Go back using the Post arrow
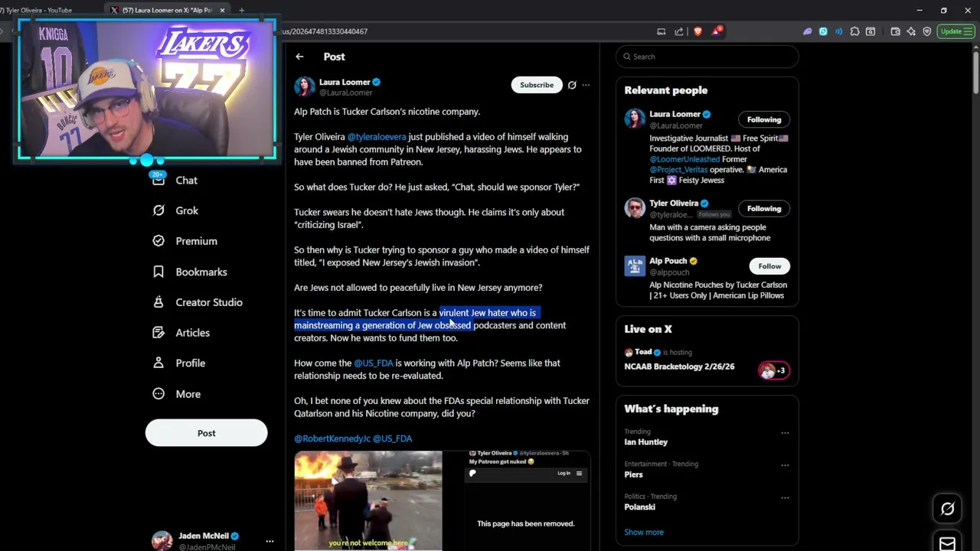980x551 pixels. tap(299, 57)
